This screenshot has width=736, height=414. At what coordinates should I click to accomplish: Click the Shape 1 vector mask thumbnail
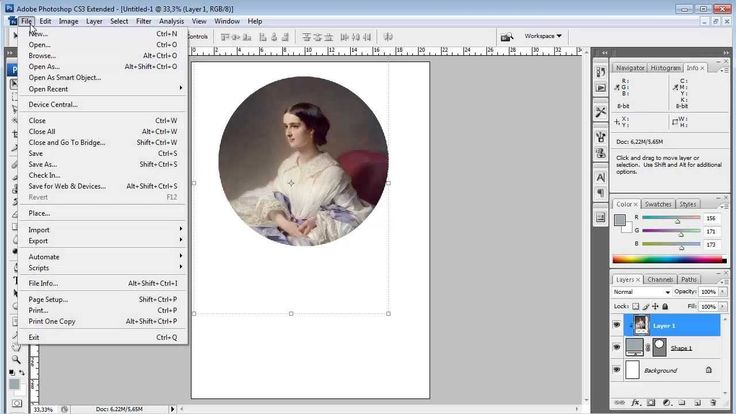pos(659,347)
